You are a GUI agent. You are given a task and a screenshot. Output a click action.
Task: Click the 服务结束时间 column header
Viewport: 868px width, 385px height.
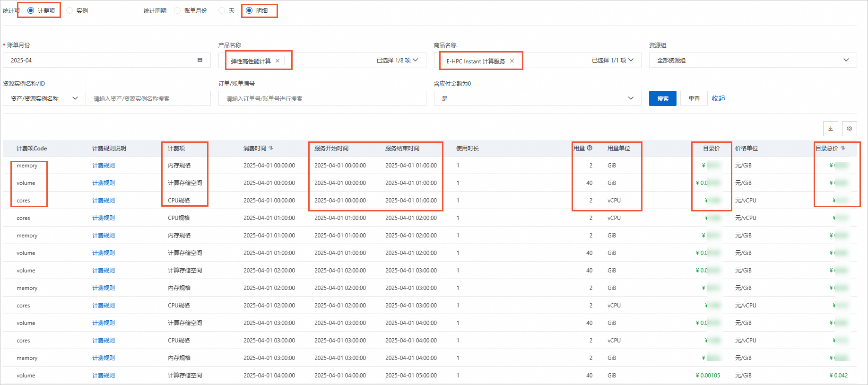point(402,149)
